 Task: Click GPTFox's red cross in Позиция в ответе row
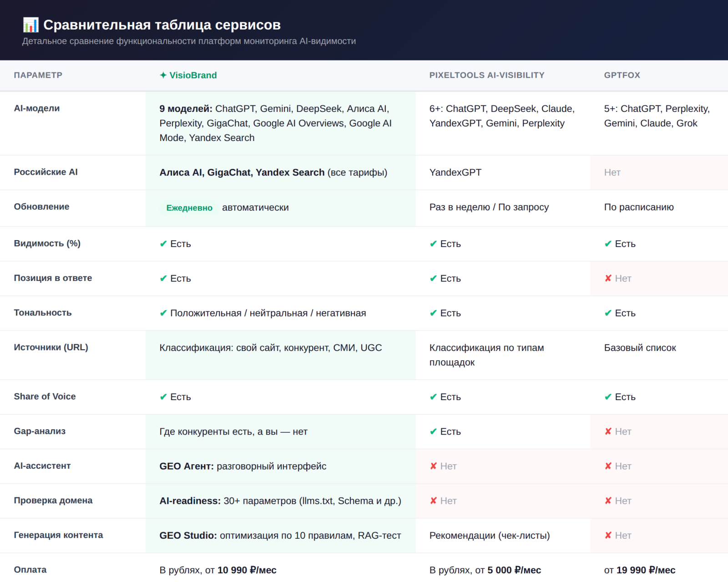click(x=608, y=278)
